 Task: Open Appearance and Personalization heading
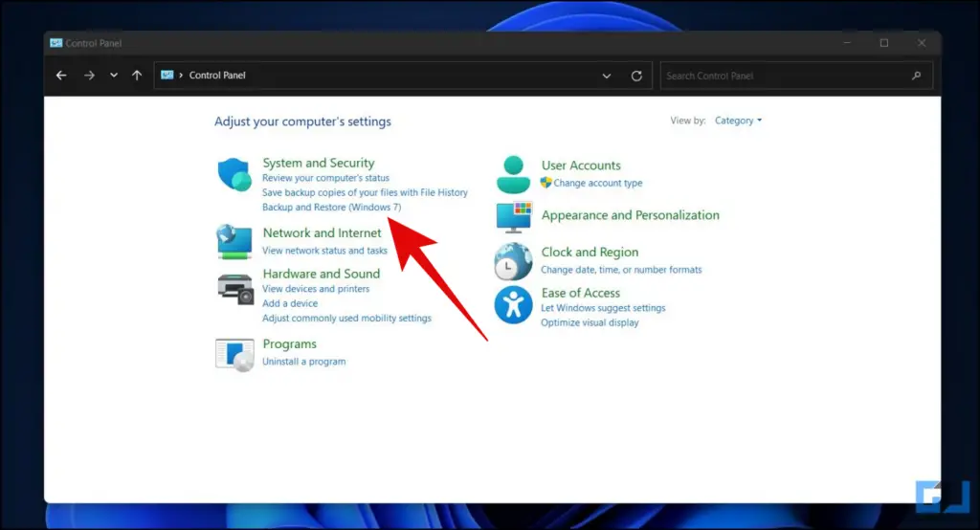(x=630, y=215)
